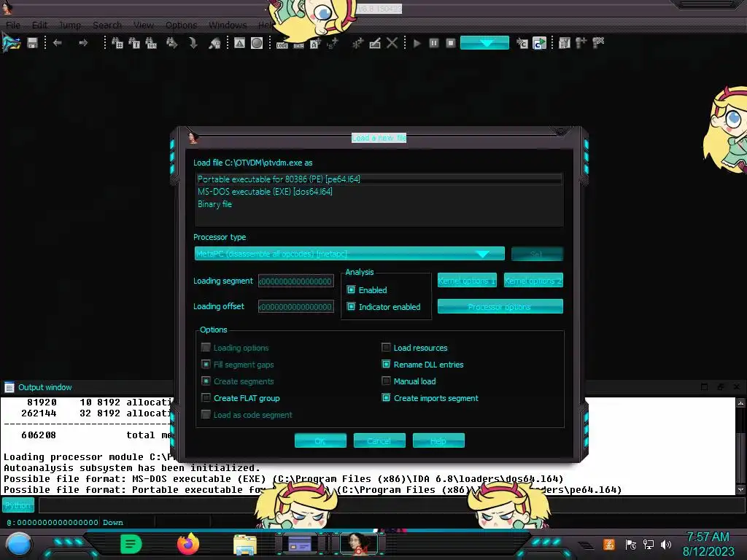Toggle the Loading options checkbox

(206, 347)
